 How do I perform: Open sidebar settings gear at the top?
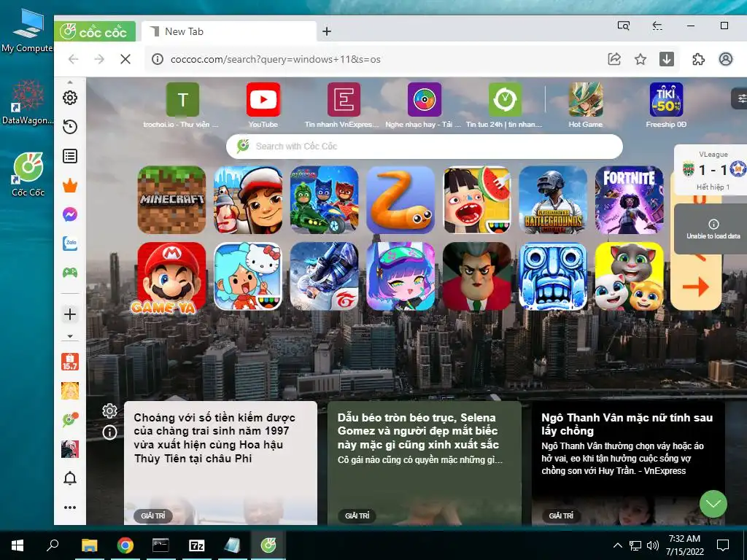[x=70, y=98]
